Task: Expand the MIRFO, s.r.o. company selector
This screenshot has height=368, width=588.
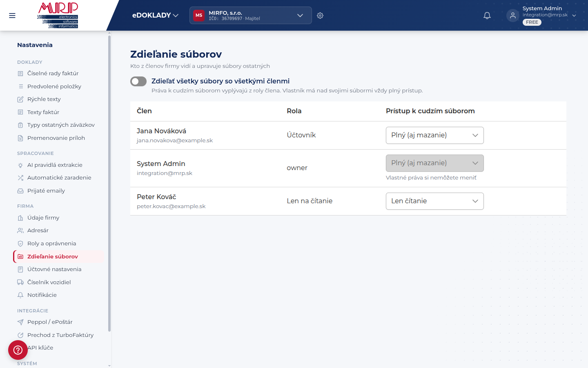Action: click(251, 16)
